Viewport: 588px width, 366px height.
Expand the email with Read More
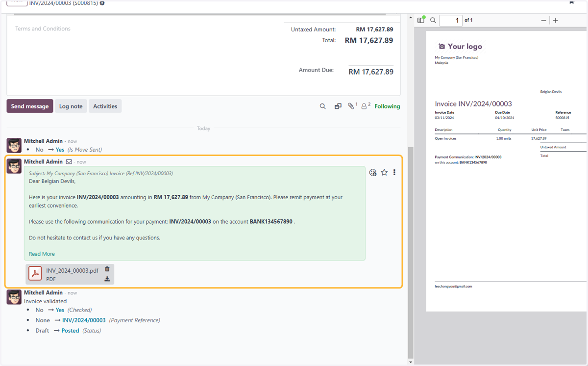pyautogui.click(x=42, y=254)
